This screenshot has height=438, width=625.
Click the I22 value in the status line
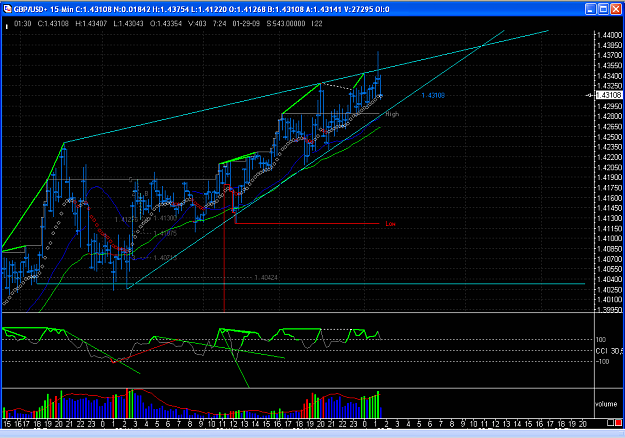317,24
